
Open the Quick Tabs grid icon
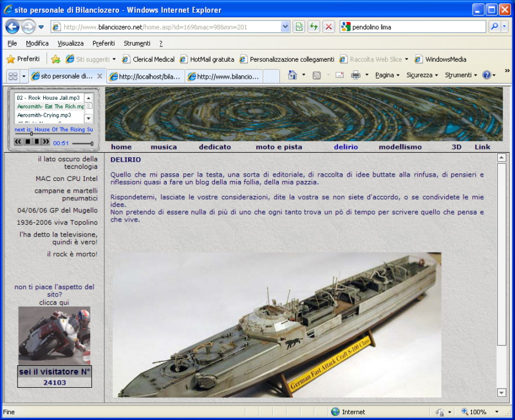tap(12, 76)
